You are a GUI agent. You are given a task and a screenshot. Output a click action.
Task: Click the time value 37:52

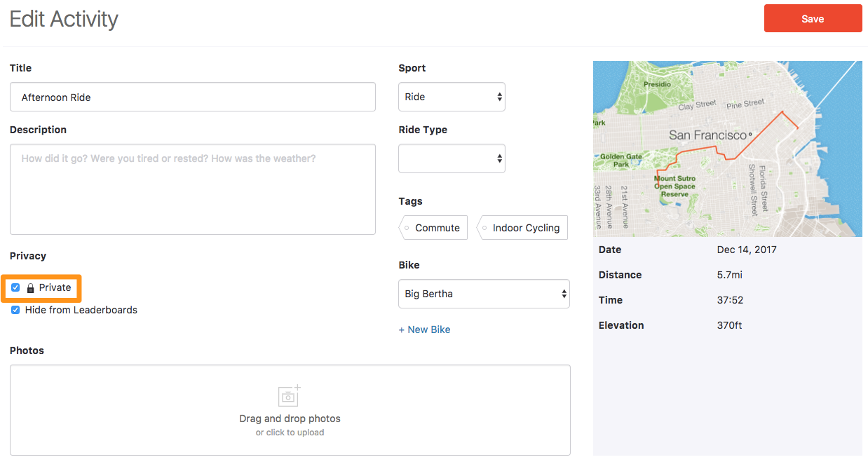point(729,300)
